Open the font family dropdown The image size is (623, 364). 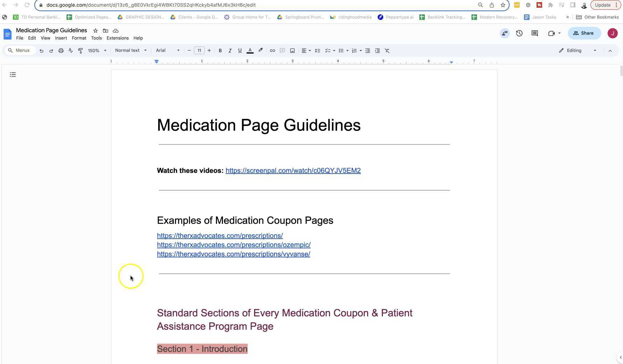(167, 50)
